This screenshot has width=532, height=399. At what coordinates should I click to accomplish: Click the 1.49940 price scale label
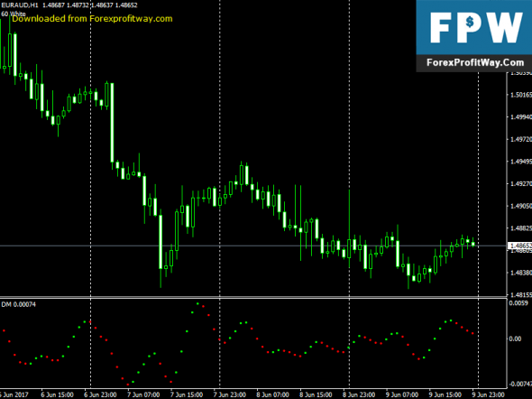(x=521, y=116)
